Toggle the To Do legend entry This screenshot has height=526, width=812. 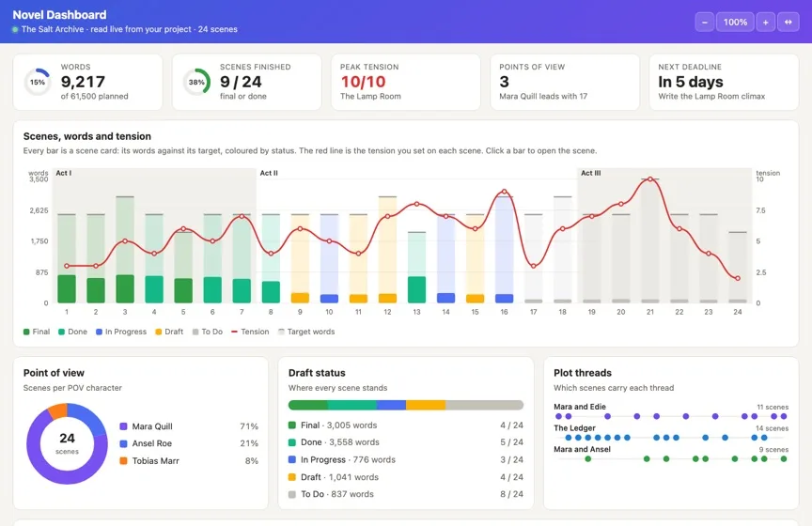[x=207, y=332]
